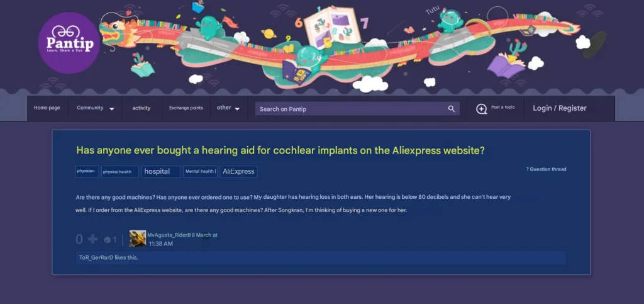Upvote the post with plus icon
Image resolution: width=644 pixels, height=304 pixels.
tap(93, 239)
